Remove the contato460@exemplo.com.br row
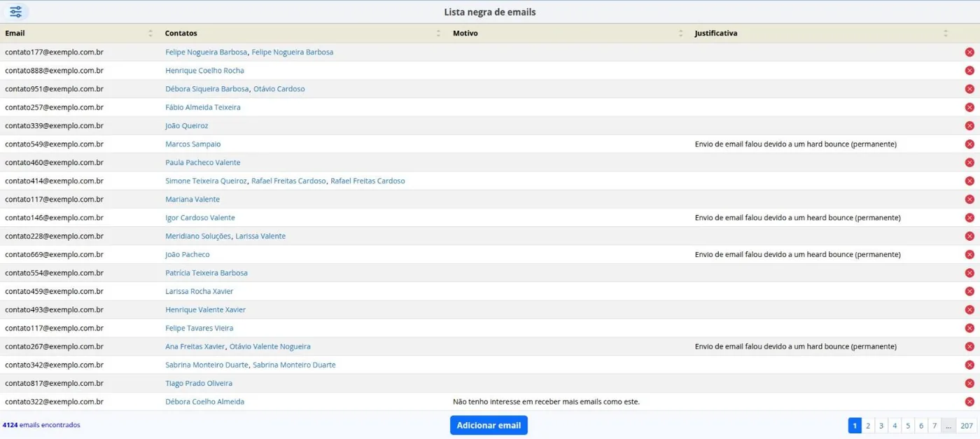980x439 pixels. click(x=969, y=162)
